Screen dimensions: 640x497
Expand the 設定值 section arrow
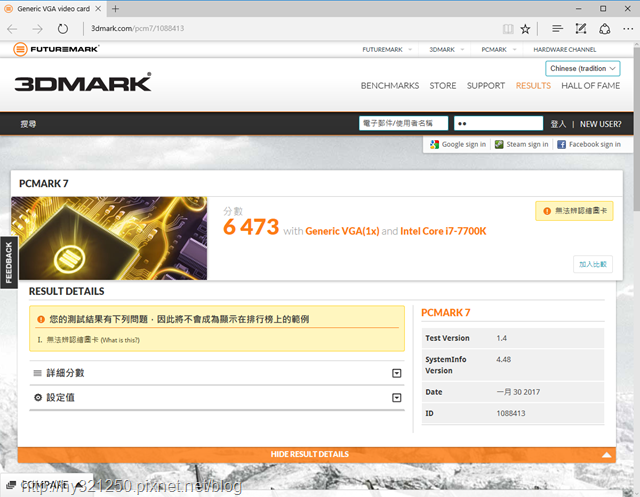(396, 397)
